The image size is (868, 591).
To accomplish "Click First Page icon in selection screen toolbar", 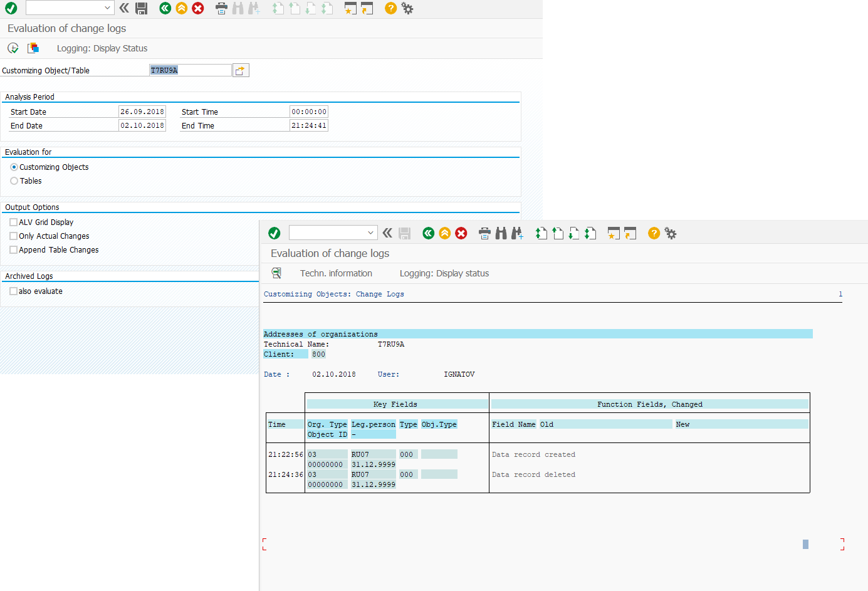I will click(x=278, y=8).
